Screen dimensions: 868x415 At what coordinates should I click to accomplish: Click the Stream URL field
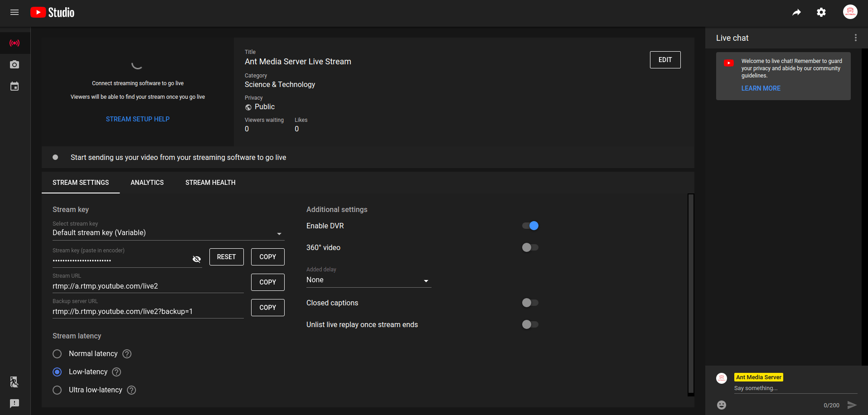click(x=148, y=286)
